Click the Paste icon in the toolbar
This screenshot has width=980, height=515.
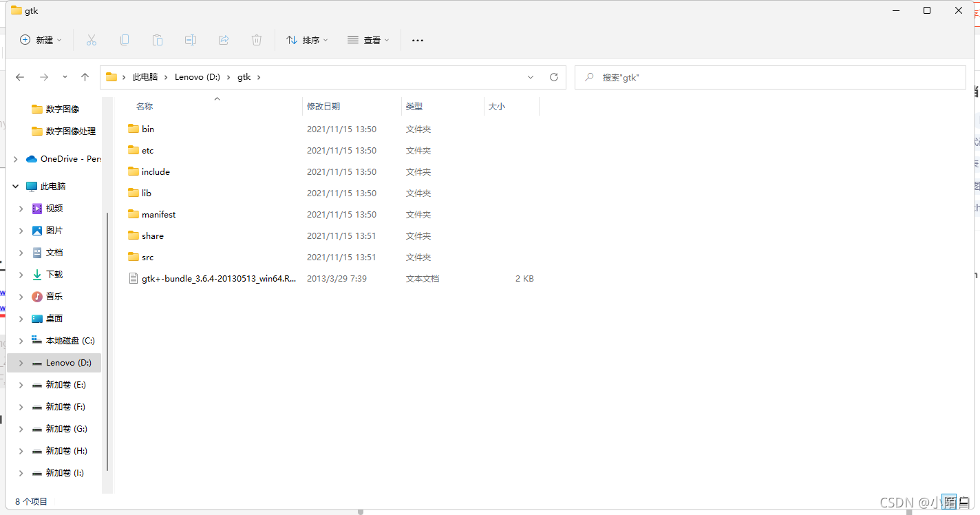(x=158, y=40)
